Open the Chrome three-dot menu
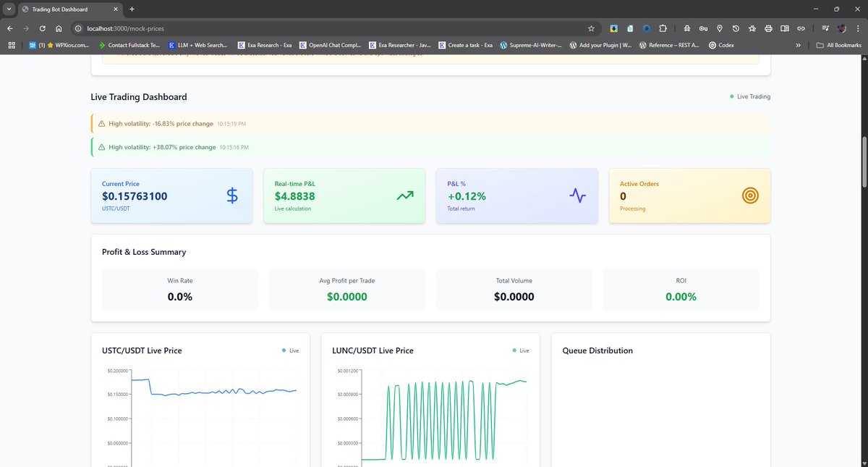 (x=858, y=28)
